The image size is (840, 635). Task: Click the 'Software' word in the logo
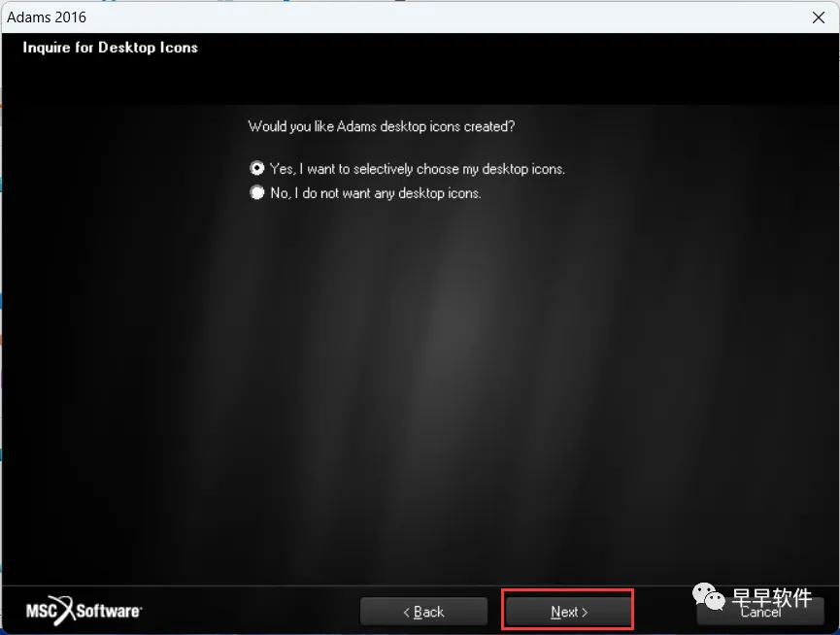point(109,611)
